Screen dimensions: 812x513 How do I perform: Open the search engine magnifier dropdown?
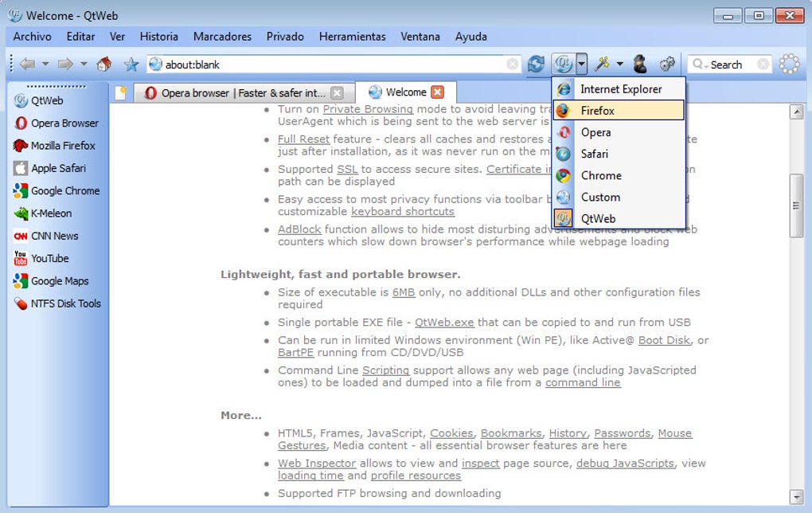point(699,65)
